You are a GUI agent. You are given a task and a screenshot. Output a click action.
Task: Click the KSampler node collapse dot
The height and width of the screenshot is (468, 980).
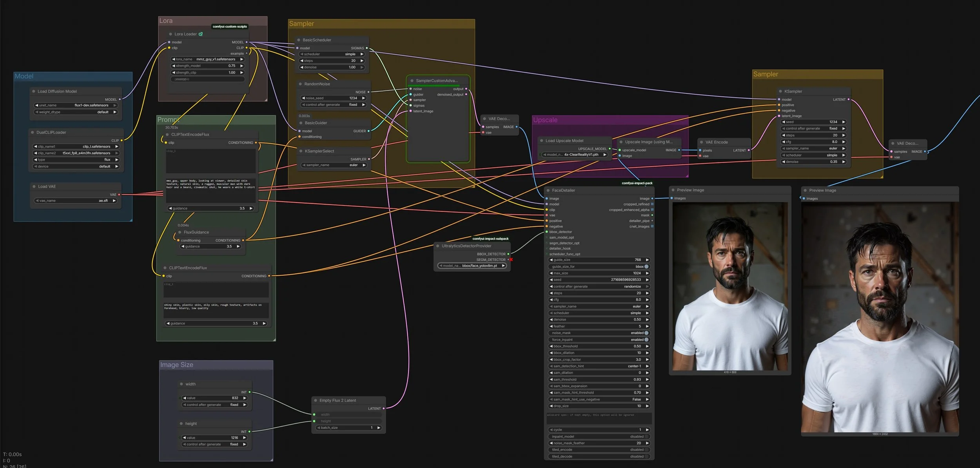tap(780, 91)
